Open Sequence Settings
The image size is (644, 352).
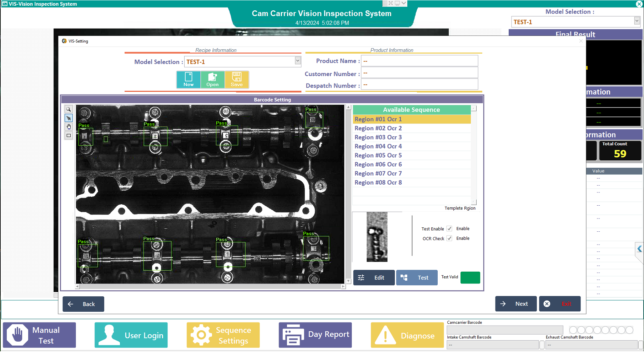coord(223,335)
